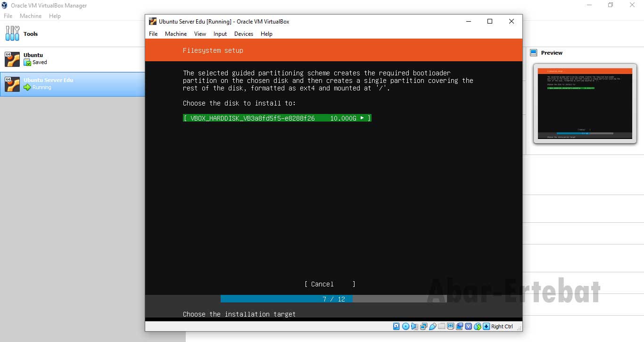Viewport: 644px width, 342px height.
Task: Click the shared folders icon in VM status bar
Action: [x=441, y=326]
